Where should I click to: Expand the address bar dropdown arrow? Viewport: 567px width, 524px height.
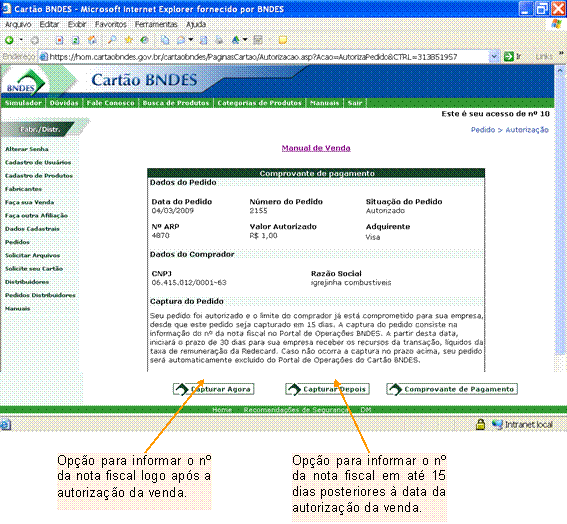tap(494, 57)
